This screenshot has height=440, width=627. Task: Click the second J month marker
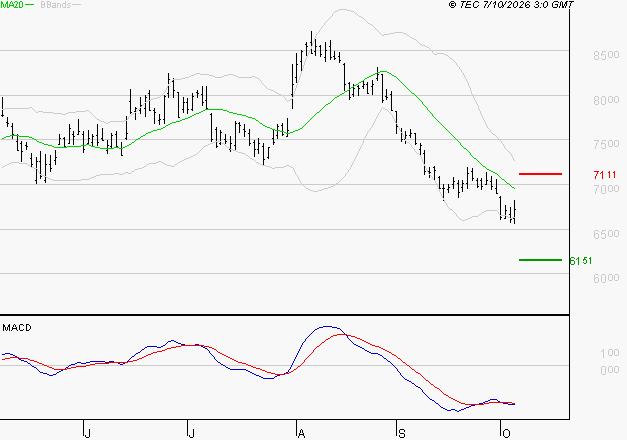(192, 434)
